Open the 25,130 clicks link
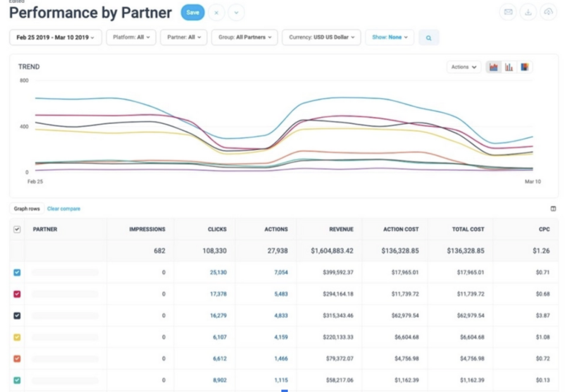 coord(218,273)
